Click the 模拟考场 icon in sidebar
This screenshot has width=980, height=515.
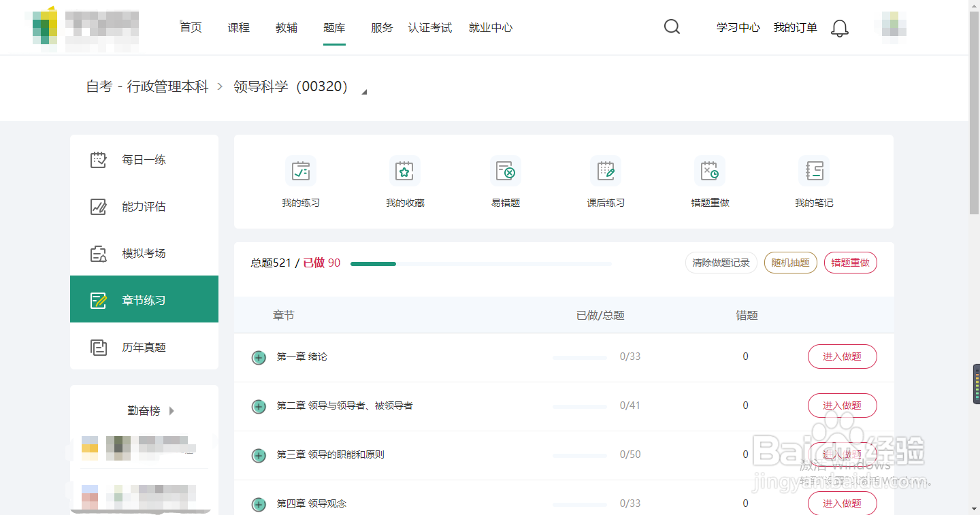(99, 254)
